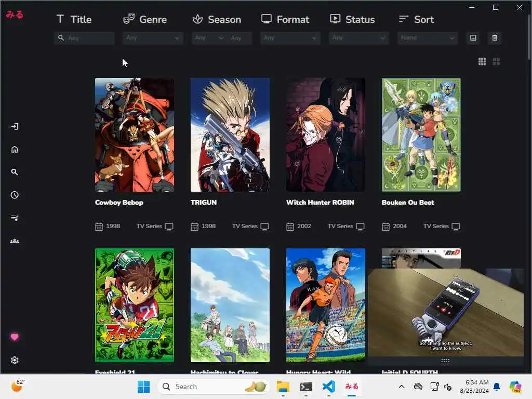Click the muted volume tray icon
Screen dimensions: 532x399
[x=448, y=387]
